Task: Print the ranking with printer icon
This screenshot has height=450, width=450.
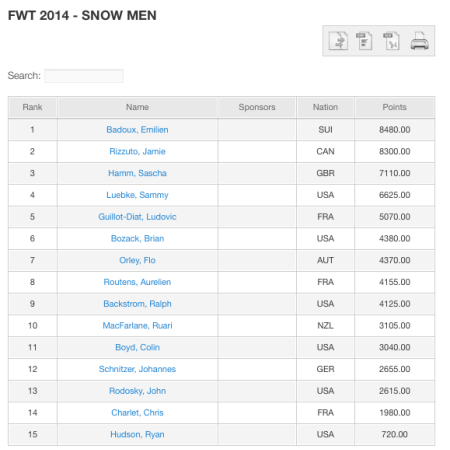Action: (419, 41)
